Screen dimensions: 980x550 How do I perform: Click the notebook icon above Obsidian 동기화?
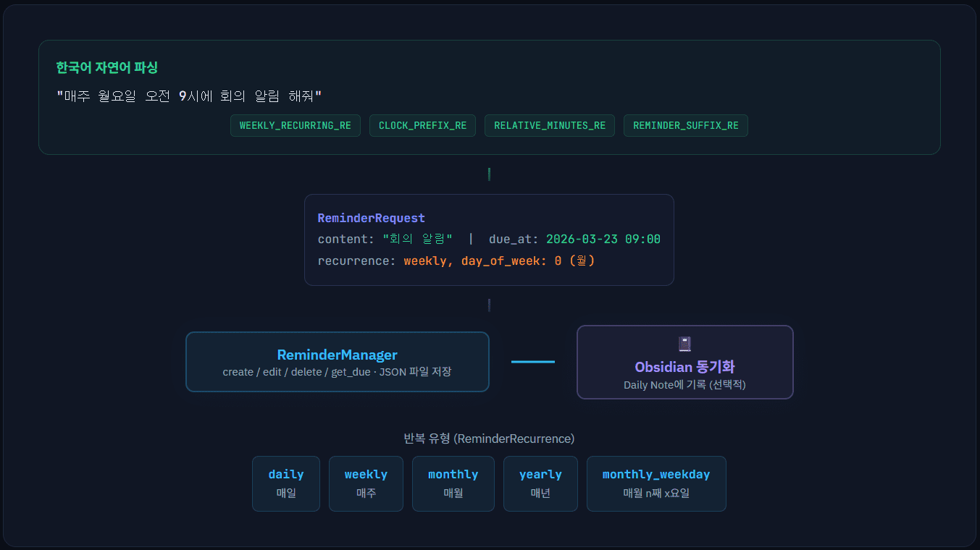tap(684, 344)
